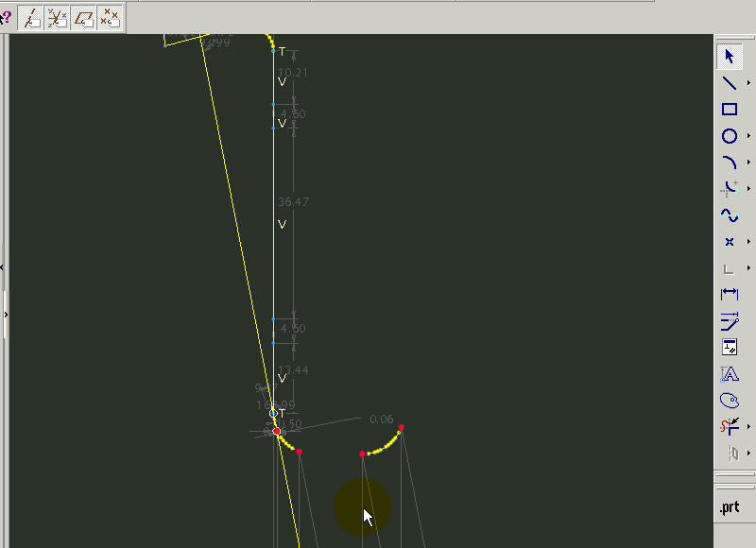Click the context help question-mark icon
Viewport: 756px width, 548px height.
click(x=6, y=18)
